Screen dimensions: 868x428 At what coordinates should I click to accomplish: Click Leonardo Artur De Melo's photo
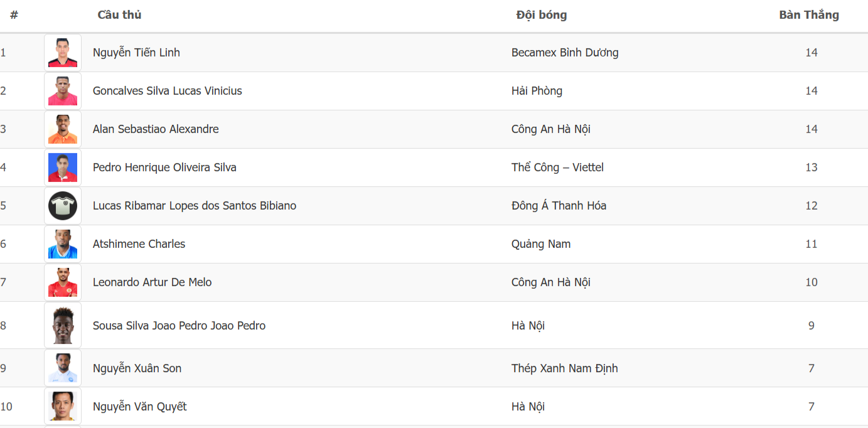point(63,282)
